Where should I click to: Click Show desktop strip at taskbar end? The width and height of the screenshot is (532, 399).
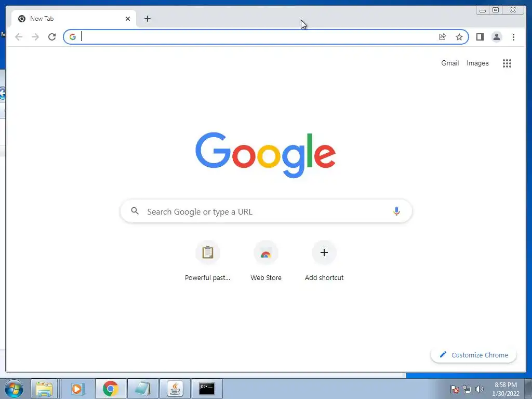tap(528, 389)
